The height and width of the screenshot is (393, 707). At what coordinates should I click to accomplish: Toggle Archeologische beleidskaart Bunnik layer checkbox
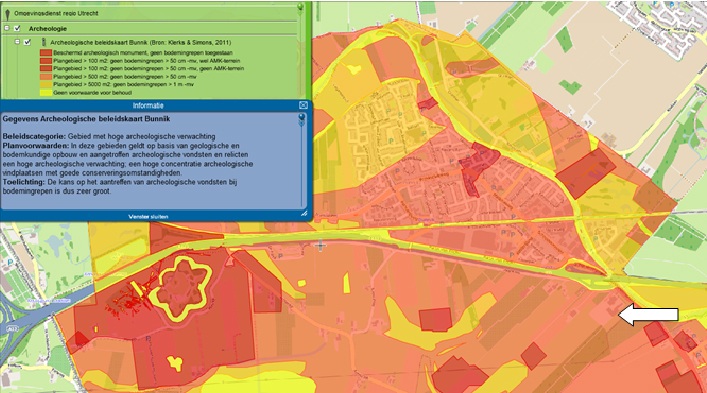[28, 42]
